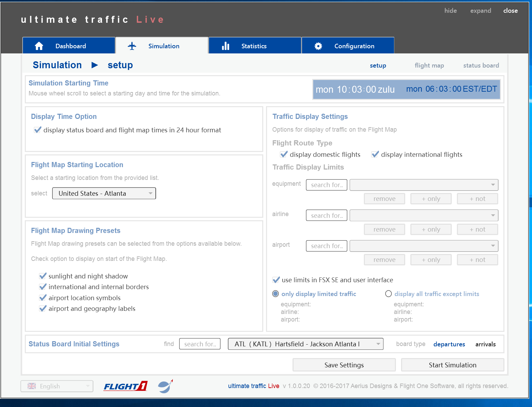Expand the equipment limits dropdown
This screenshot has width=532, height=407.
(x=424, y=185)
